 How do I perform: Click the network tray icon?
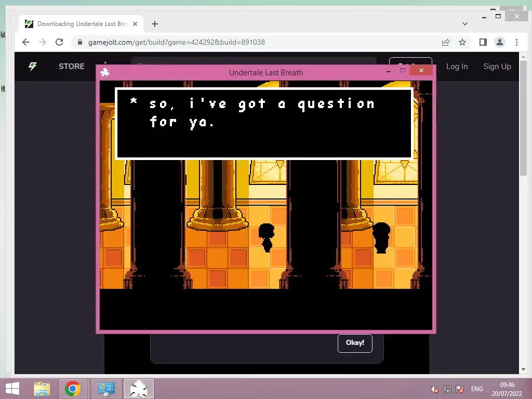[x=447, y=389]
